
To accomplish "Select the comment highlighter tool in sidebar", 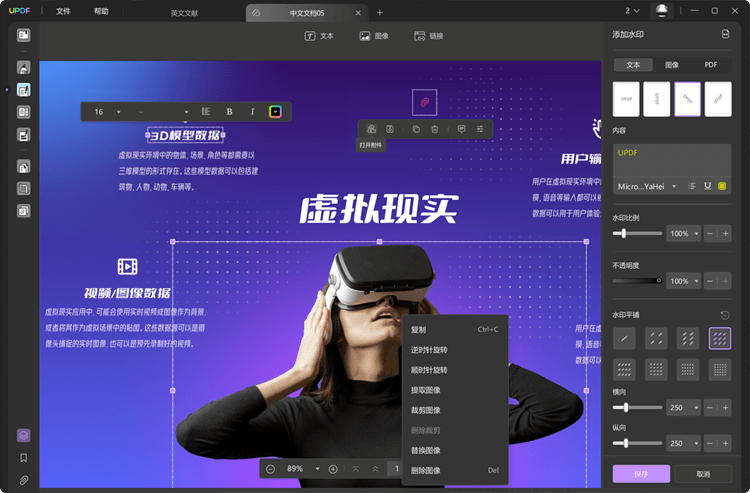I will click(x=23, y=67).
